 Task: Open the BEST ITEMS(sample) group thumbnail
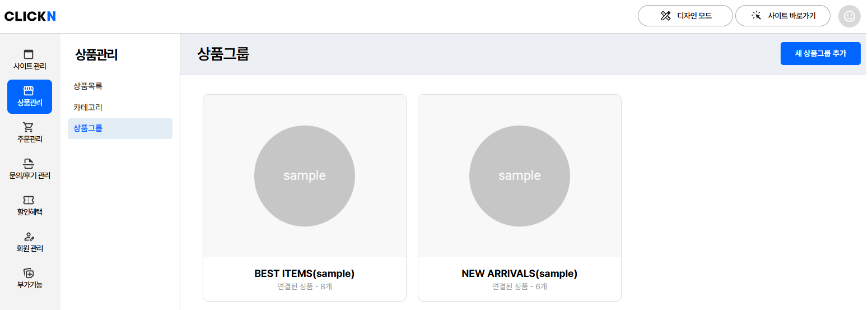click(305, 176)
